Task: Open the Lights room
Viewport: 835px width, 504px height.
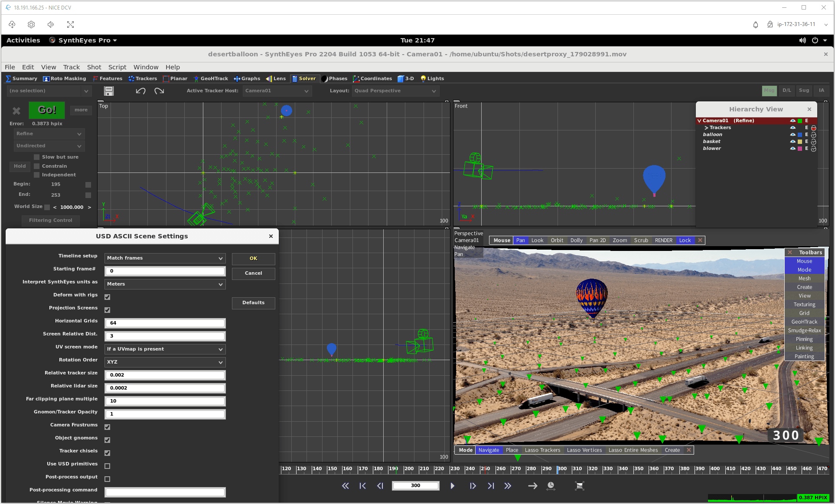Action: coord(432,78)
